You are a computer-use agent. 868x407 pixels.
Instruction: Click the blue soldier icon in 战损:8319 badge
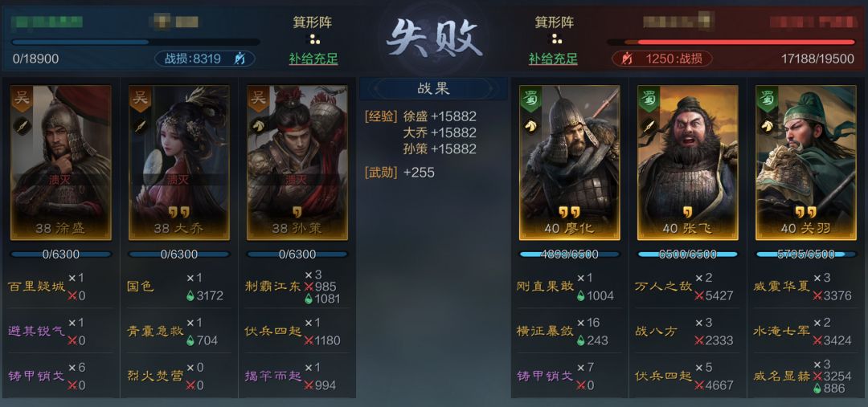coord(241,59)
